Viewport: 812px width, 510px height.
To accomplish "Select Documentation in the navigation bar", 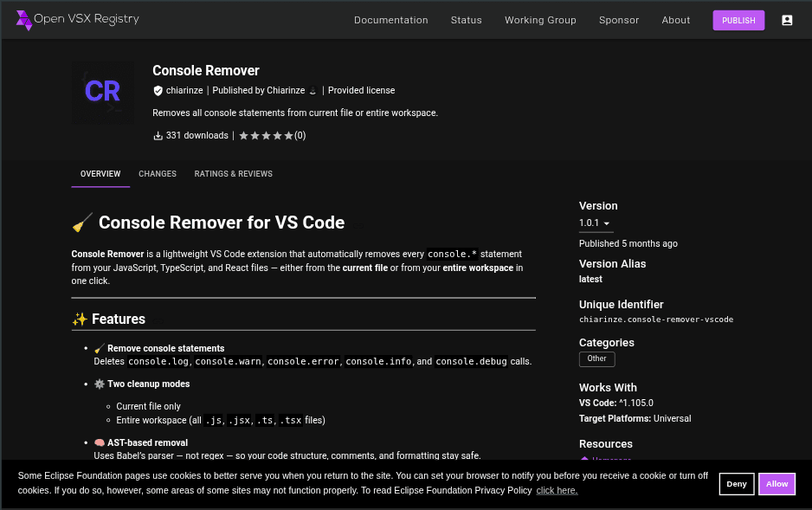I will 390,20.
